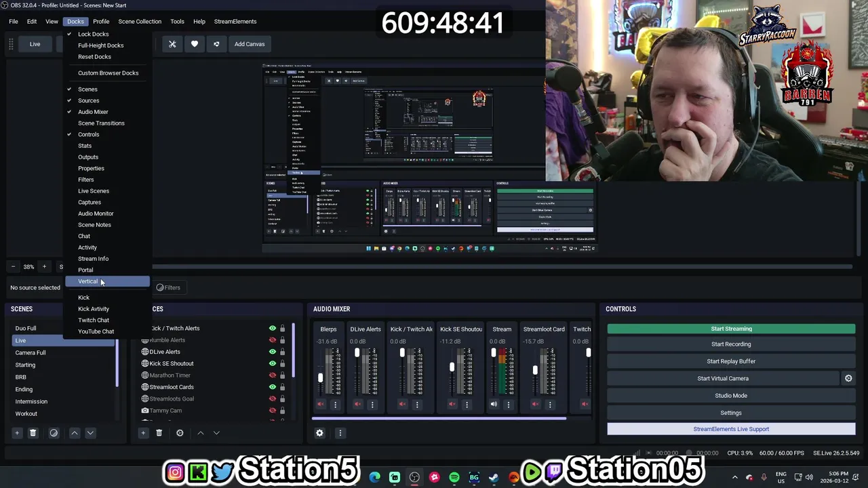
Task: Hide the DLive Alerts source
Action: (273, 352)
